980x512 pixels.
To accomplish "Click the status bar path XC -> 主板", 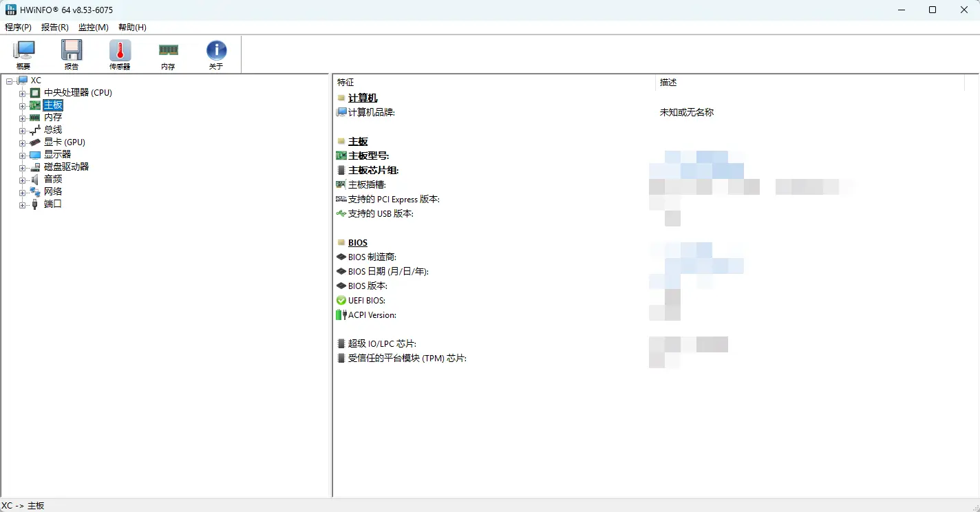I will point(23,505).
